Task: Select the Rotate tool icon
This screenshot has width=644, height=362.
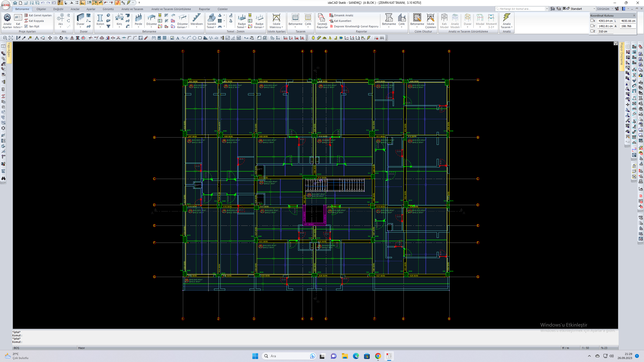Action: [61, 38]
